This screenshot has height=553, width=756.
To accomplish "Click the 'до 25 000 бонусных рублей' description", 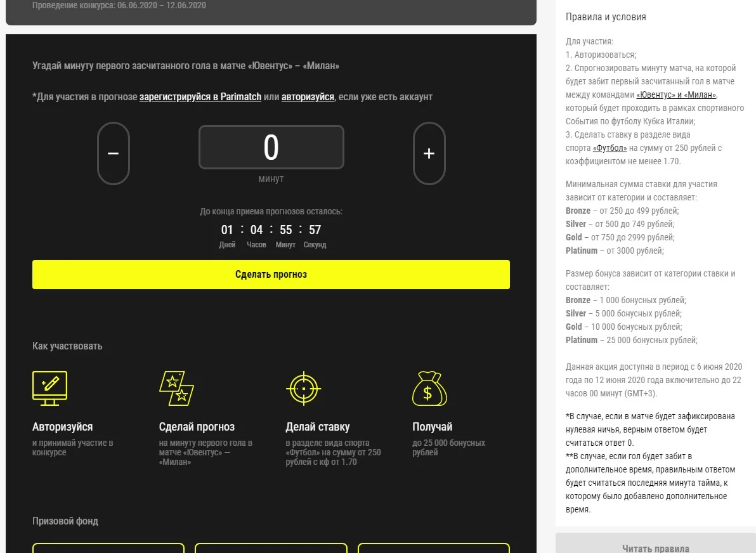I will [x=448, y=448].
